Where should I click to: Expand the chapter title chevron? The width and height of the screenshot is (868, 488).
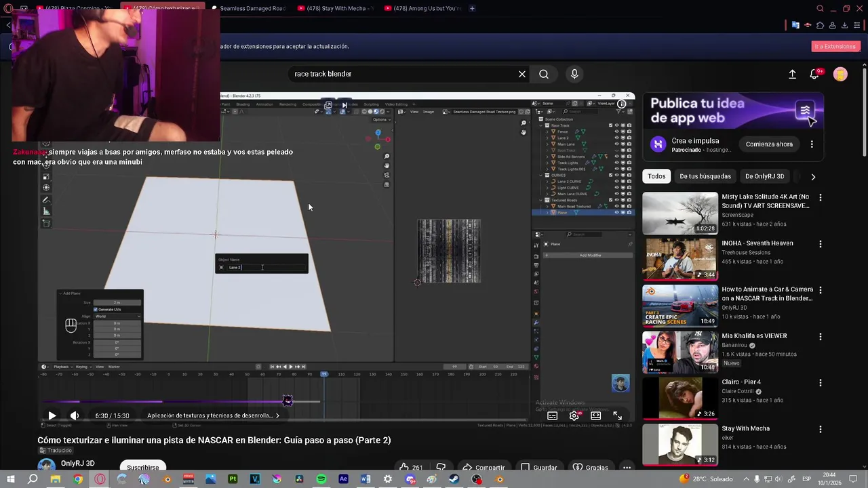click(277, 415)
